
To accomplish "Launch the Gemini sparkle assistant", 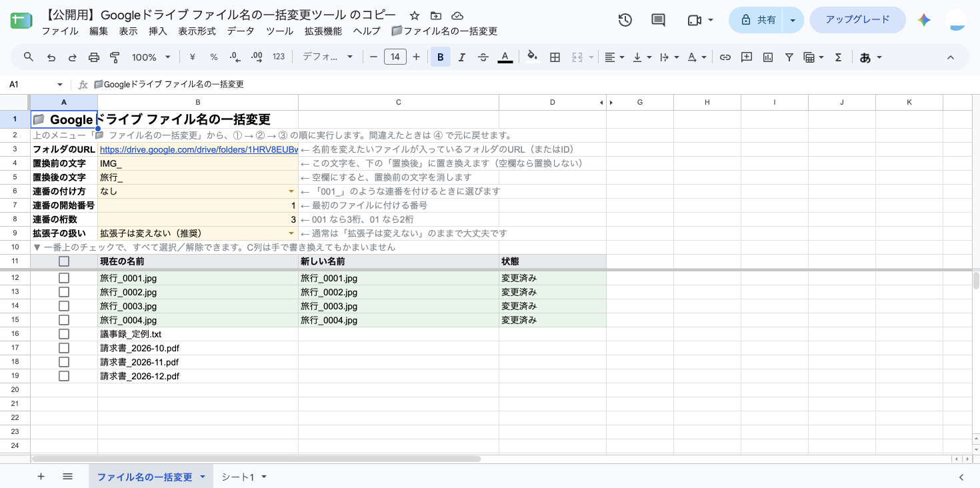I will (x=924, y=20).
